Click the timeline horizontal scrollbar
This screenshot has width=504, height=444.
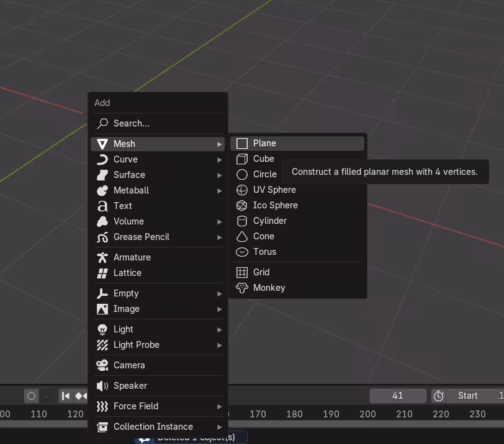point(366,424)
